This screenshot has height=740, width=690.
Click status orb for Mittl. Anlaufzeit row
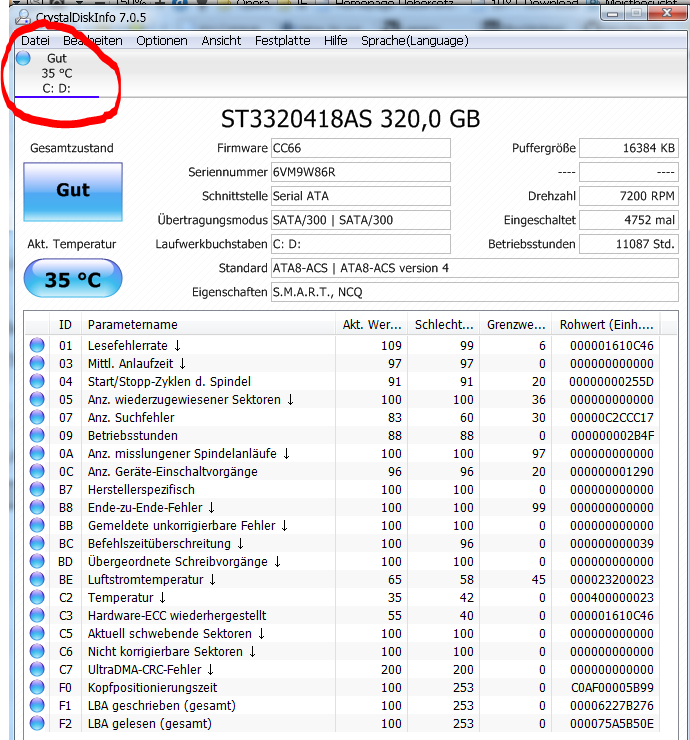tap(37, 363)
